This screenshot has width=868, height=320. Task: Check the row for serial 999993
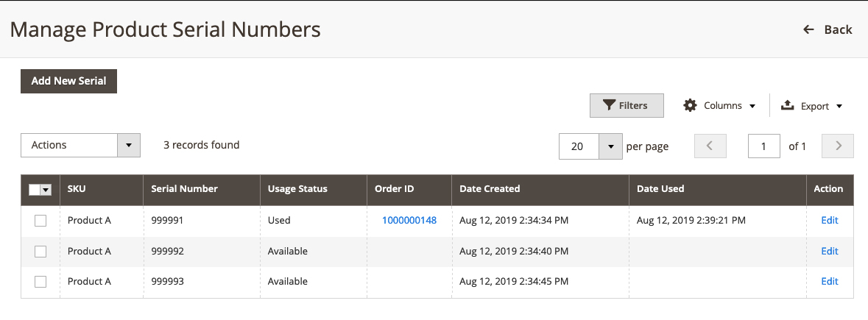point(40,282)
